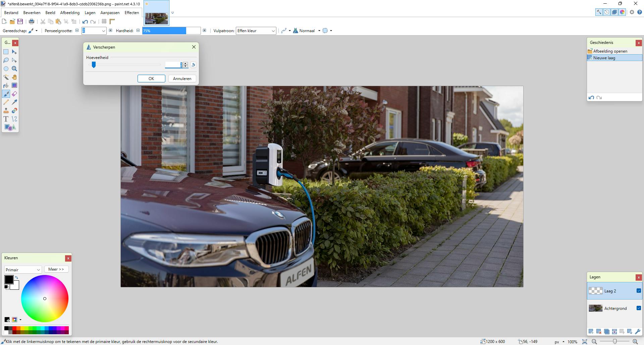Select the Zoom magnifier tool
Image resolution: width=644 pixels, height=345 pixels.
pyautogui.click(x=14, y=69)
